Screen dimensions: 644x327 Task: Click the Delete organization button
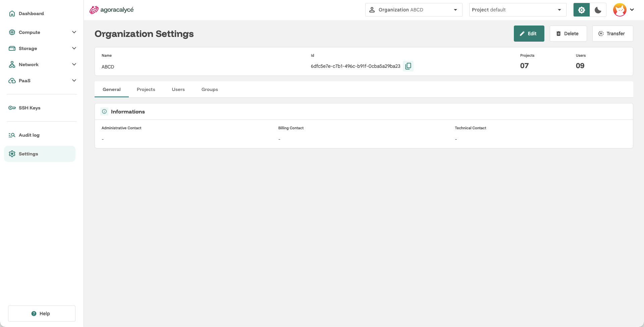(x=568, y=34)
